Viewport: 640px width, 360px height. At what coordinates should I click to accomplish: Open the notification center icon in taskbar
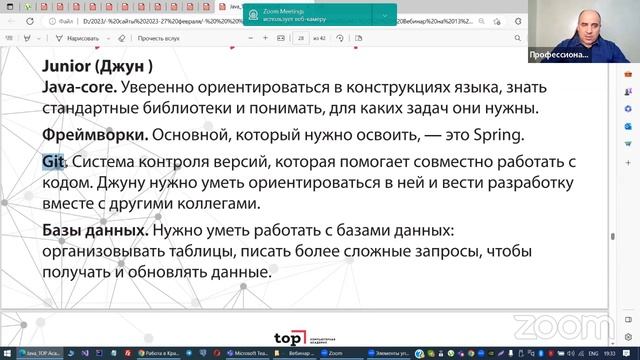coord(627,353)
